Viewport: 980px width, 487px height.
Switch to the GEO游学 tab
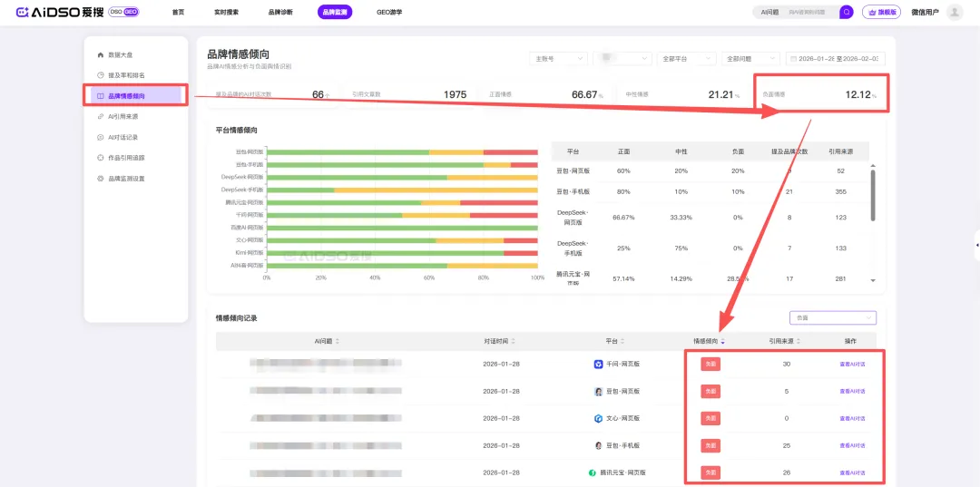click(x=389, y=12)
